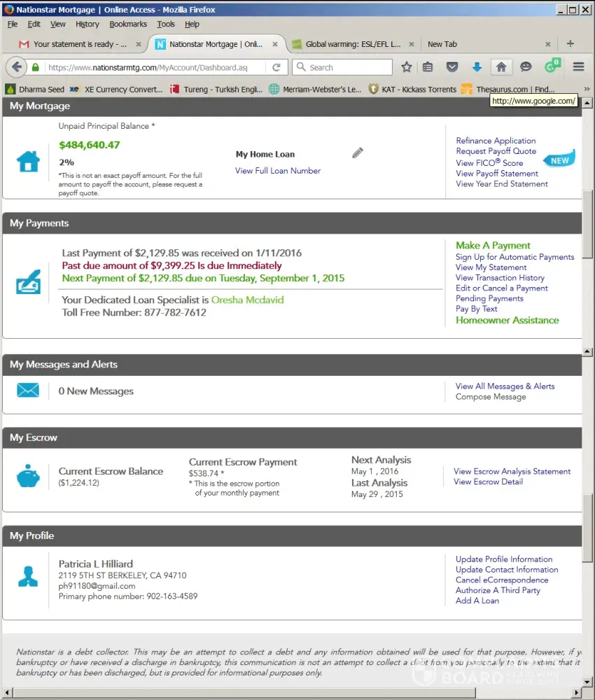Click the address bar URL field
Image resolution: width=595 pixels, height=700 pixels.
148,67
